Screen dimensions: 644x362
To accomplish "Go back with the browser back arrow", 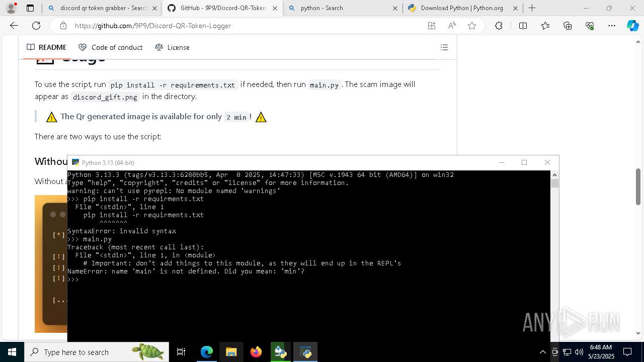I will [x=14, y=26].
